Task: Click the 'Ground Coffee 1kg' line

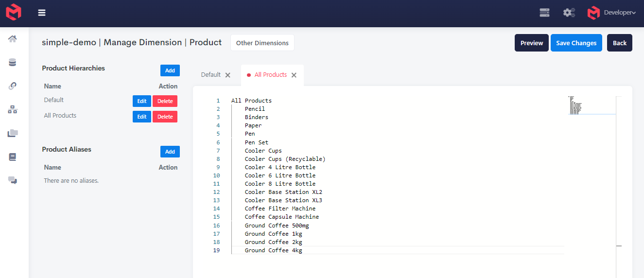Action: point(273,234)
